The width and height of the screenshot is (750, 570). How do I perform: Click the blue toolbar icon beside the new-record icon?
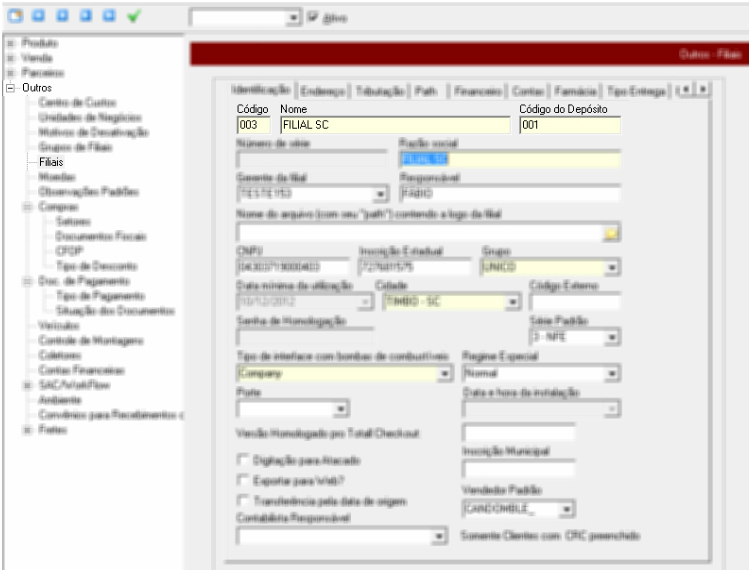39,16
